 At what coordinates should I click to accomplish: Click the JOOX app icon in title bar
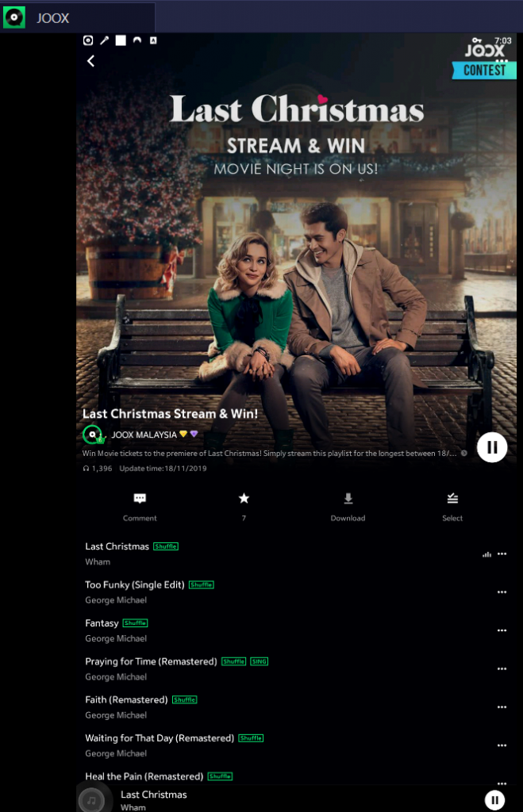tap(14, 17)
